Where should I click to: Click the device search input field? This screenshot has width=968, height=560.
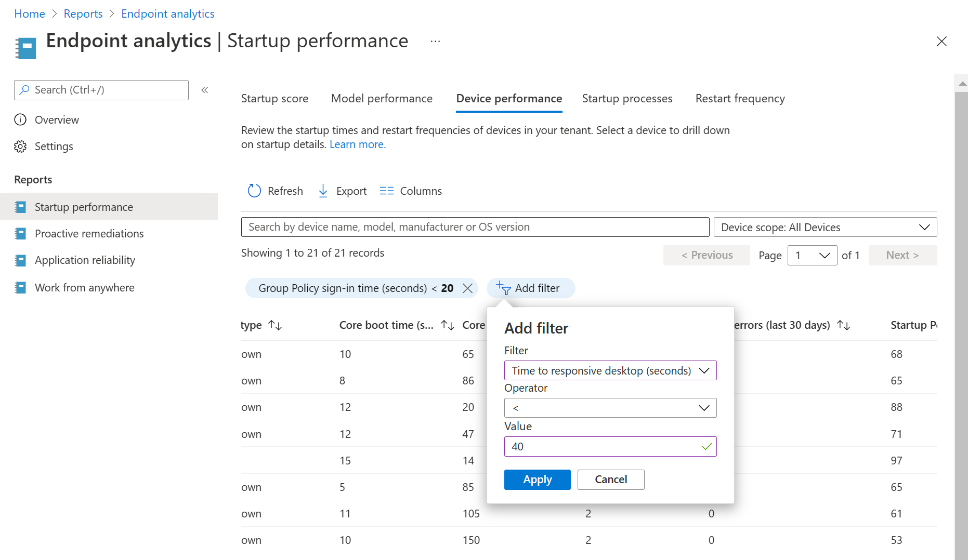[x=475, y=227]
